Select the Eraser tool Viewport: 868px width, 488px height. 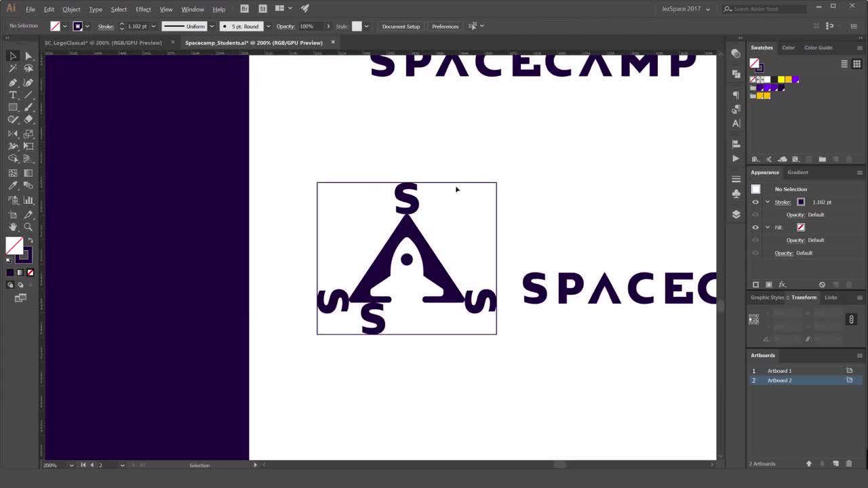28,119
